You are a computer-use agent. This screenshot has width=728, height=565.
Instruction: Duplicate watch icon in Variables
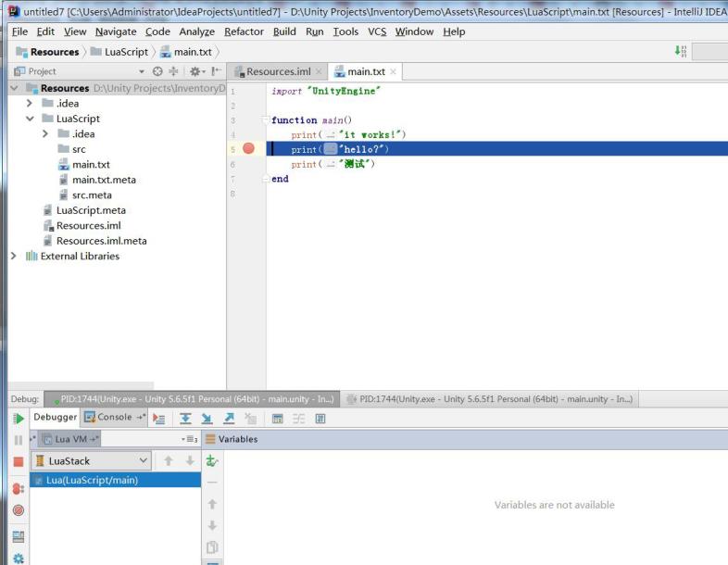212,547
